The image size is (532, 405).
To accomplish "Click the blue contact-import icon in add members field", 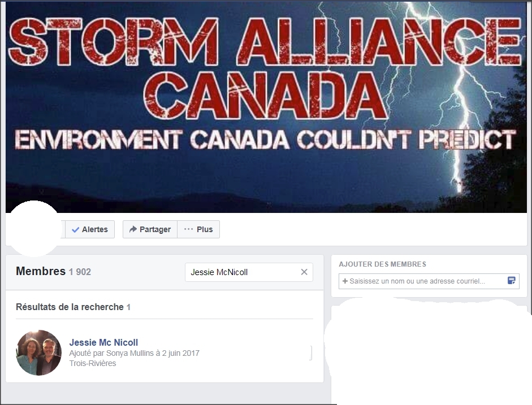I will click(x=511, y=281).
